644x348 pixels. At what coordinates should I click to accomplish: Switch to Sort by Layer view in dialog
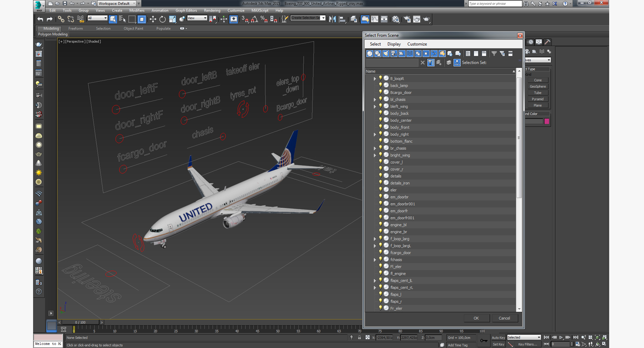point(449,63)
